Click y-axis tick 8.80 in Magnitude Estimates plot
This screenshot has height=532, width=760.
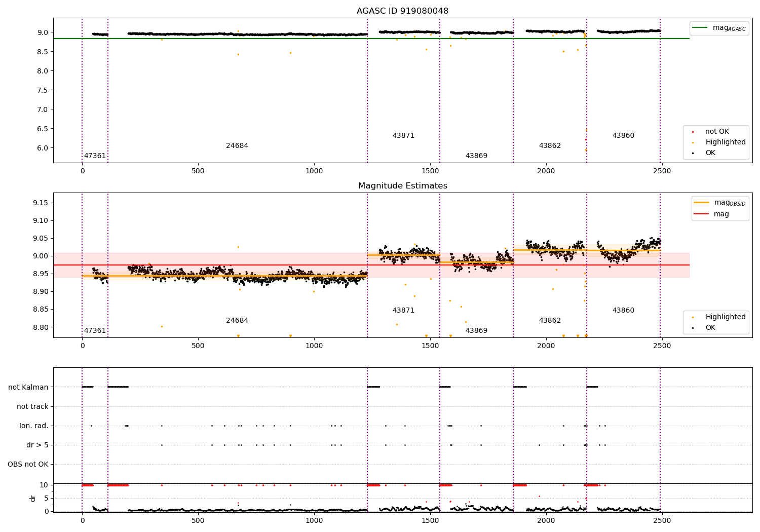coord(41,327)
